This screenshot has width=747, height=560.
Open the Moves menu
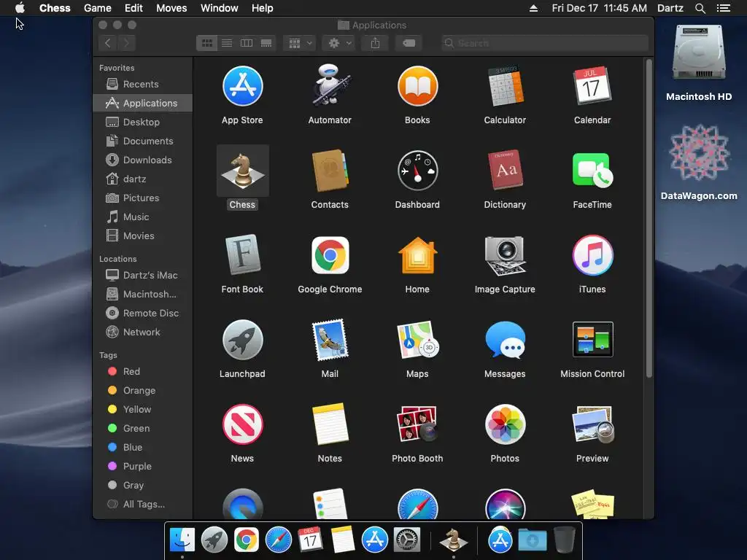(x=171, y=8)
